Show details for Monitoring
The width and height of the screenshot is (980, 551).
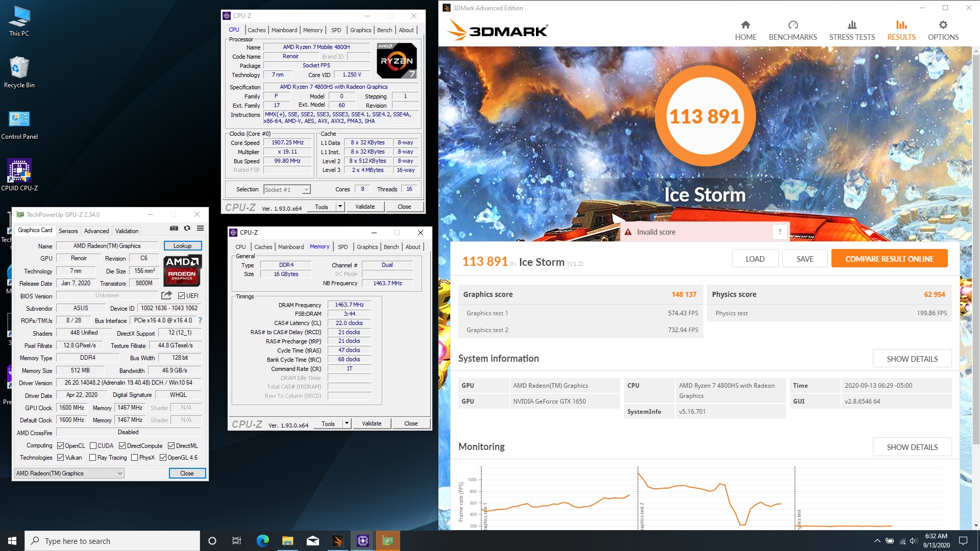pos(912,447)
